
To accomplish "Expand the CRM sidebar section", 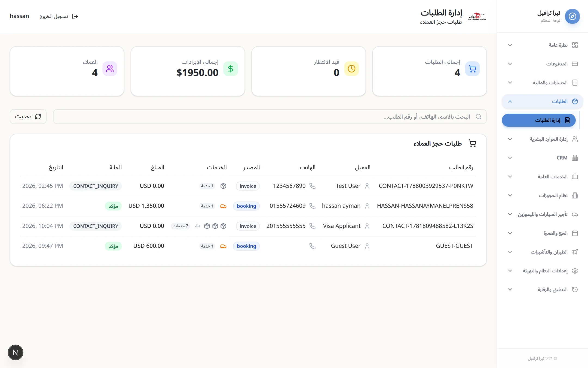I will (x=542, y=158).
